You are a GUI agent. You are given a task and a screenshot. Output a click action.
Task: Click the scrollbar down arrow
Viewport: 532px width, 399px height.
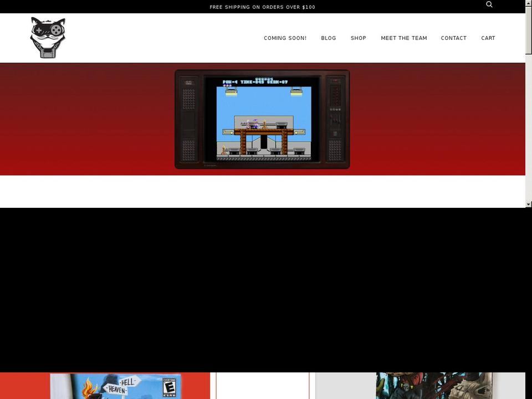(529, 204)
